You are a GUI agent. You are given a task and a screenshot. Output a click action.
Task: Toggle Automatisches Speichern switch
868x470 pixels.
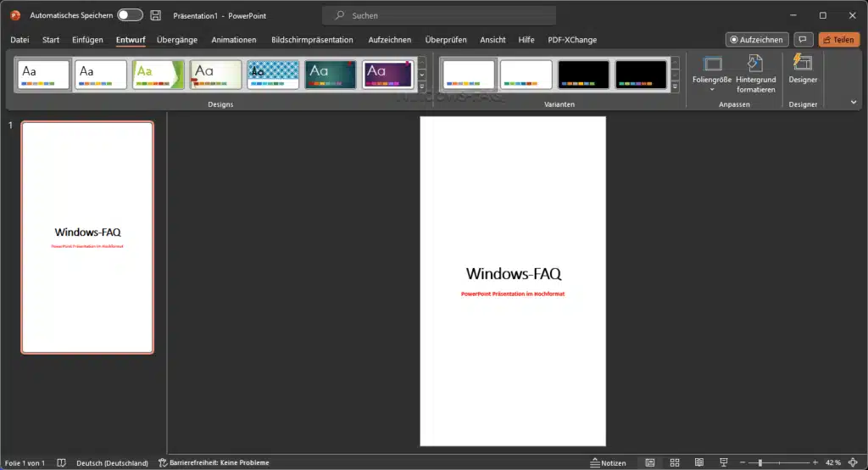(130, 15)
